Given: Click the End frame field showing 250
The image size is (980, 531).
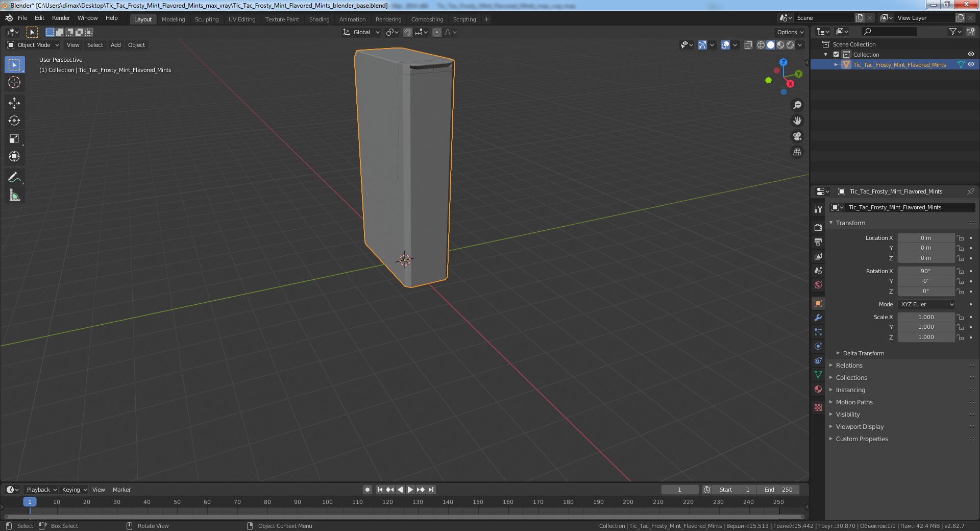Looking at the screenshot, I should (x=778, y=490).
